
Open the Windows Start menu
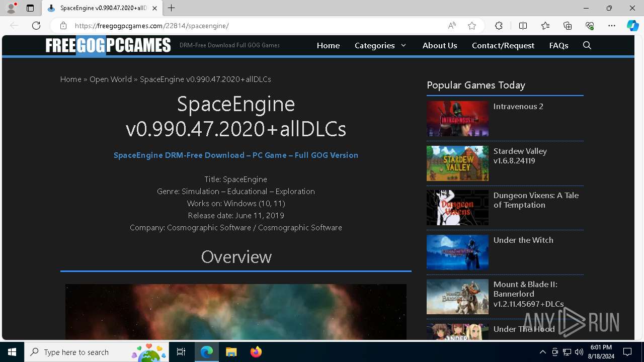[12, 352]
